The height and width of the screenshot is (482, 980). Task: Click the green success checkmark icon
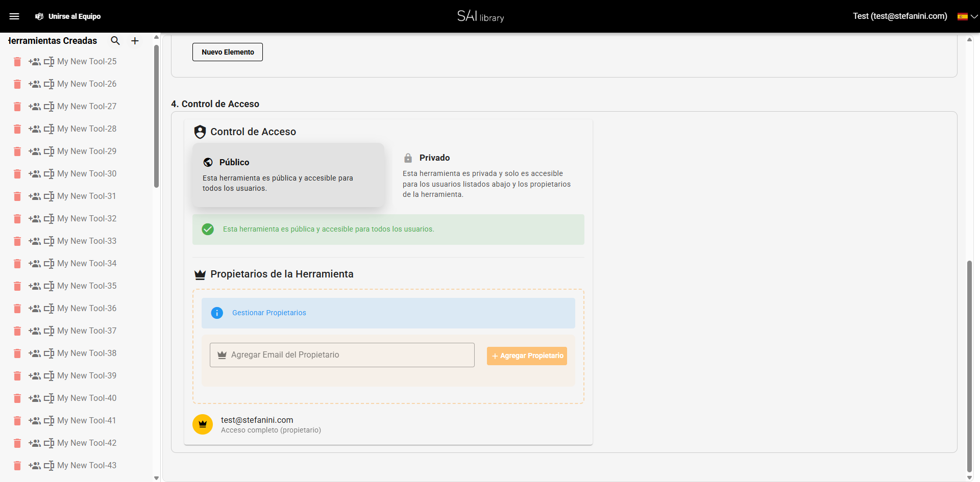pyautogui.click(x=208, y=229)
